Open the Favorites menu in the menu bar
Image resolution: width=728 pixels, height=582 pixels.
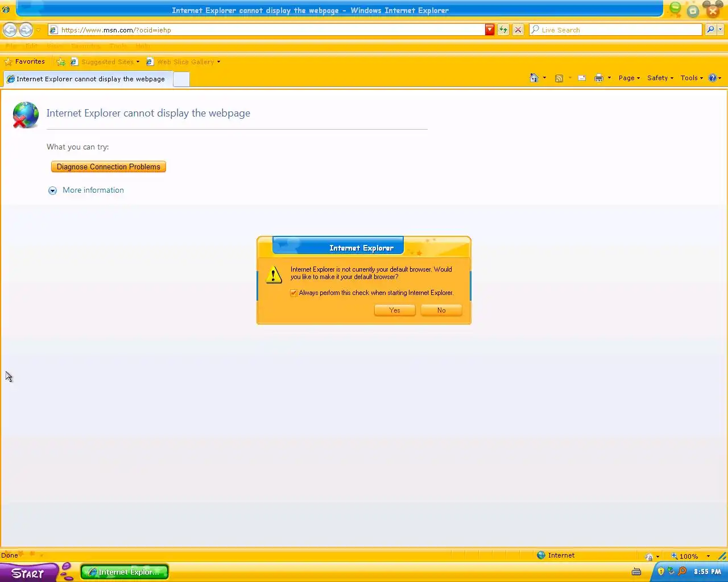point(85,46)
